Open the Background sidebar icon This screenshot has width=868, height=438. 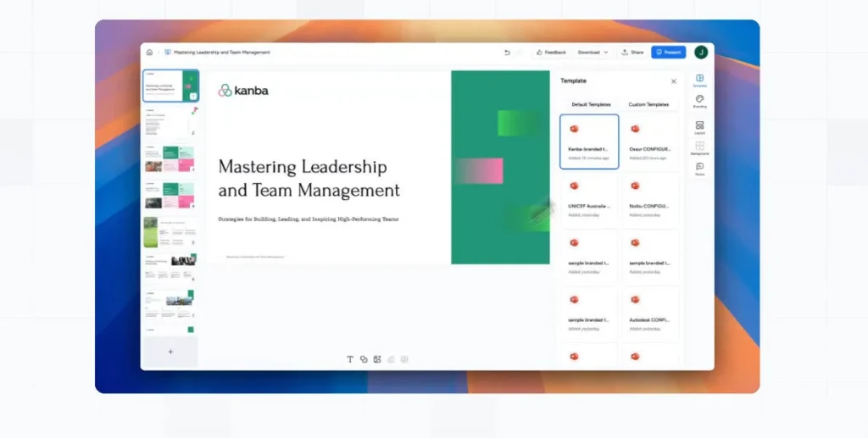tap(699, 148)
